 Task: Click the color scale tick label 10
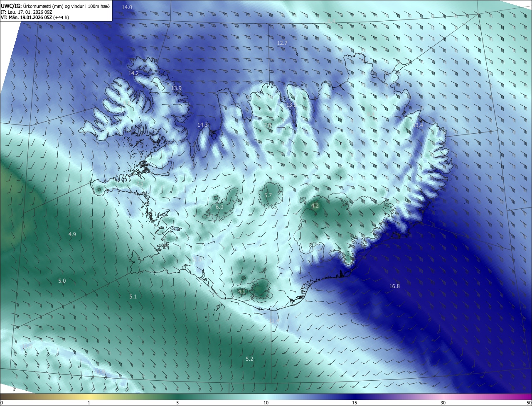266,403
